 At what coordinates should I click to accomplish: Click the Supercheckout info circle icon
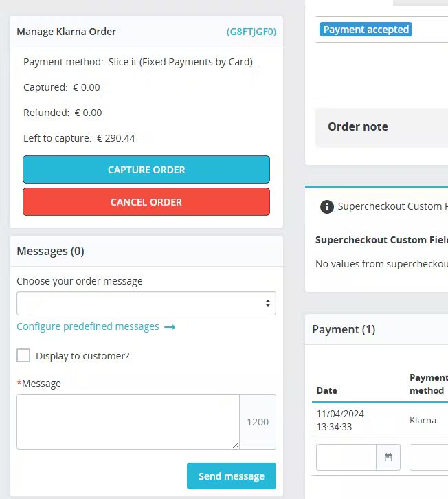(x=327, y=206)
